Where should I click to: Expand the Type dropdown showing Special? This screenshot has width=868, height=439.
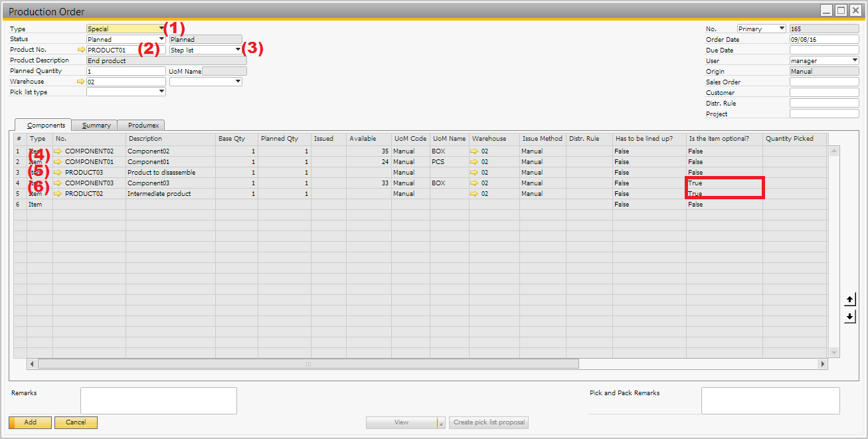click(x=161, y=29)
